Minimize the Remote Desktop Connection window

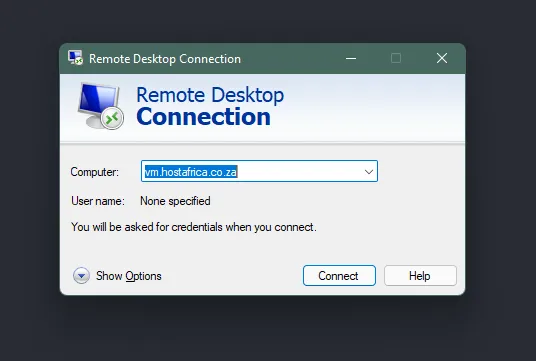click(351, 58)
